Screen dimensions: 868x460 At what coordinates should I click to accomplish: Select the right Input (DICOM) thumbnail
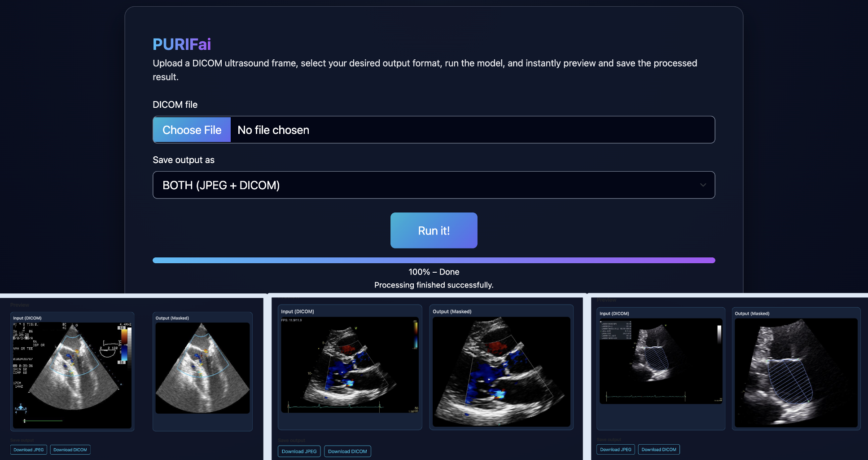pyautogui.click(x=660, y=362)
